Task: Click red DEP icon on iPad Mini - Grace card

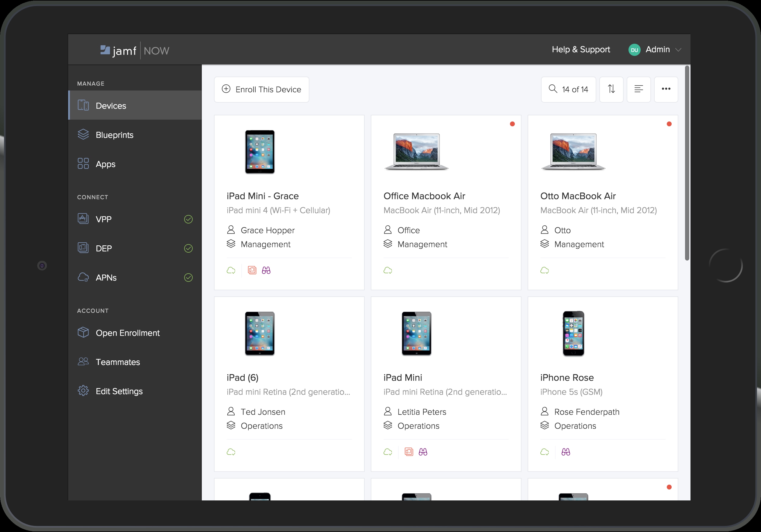Action: pos(252,270)
